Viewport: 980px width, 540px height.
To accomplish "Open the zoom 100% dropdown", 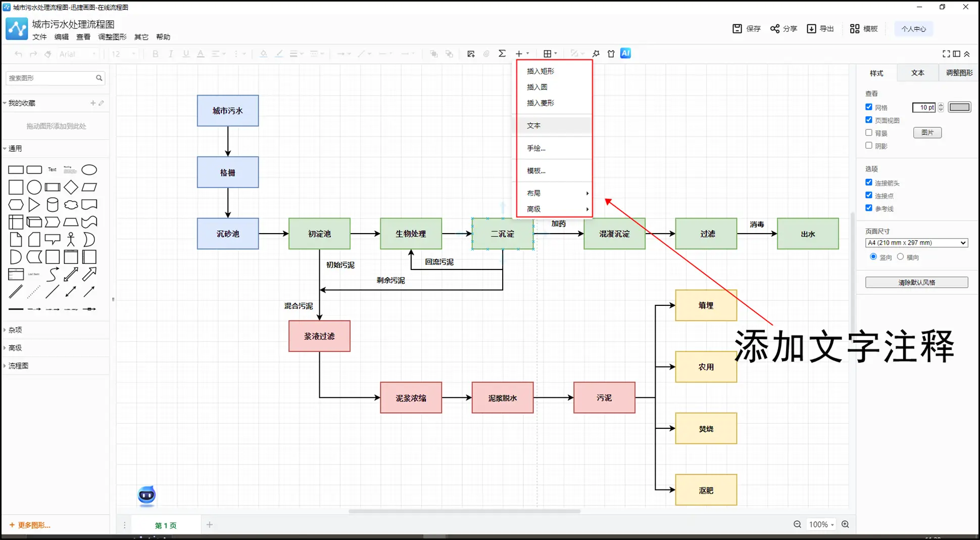I will (x=821, y=524).
